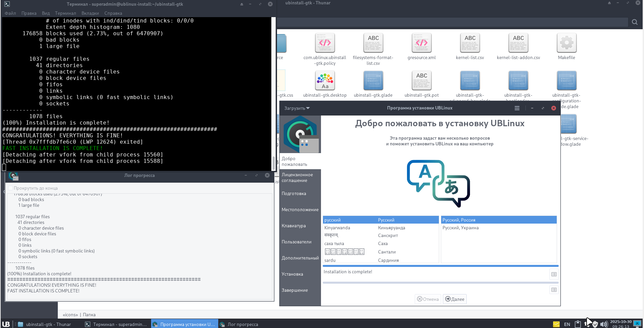Select the kernel-list-addon.csv file icon
Image resolution: width=644 pixels, height=328 pixels.
[x=518, y=43]
